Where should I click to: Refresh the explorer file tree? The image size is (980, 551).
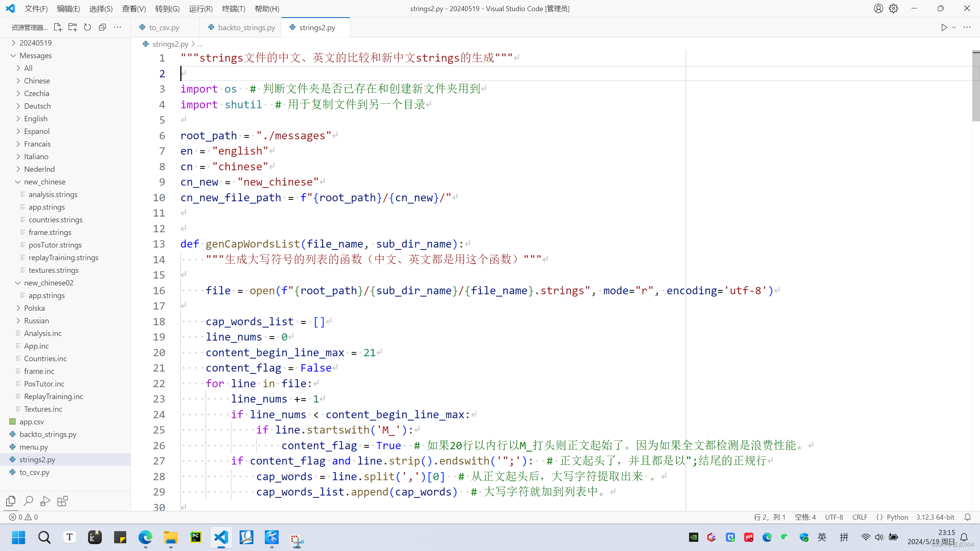[x=87, y=27]
